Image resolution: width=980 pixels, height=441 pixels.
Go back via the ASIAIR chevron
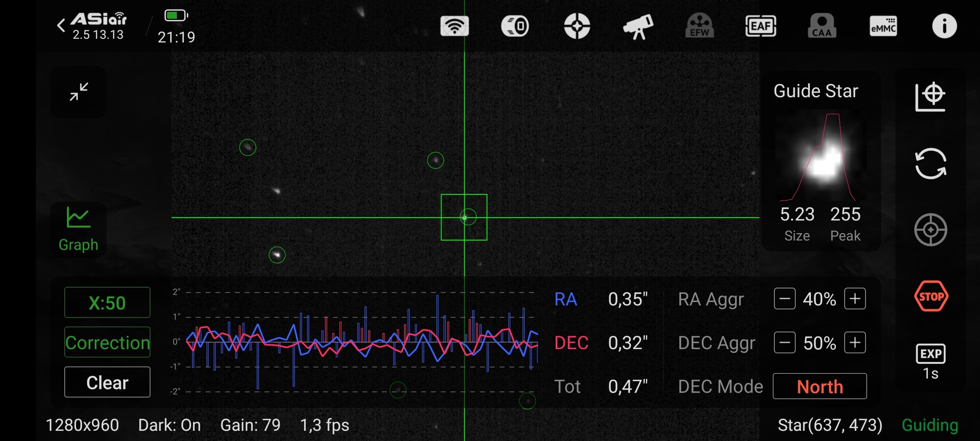coord(61,25)
